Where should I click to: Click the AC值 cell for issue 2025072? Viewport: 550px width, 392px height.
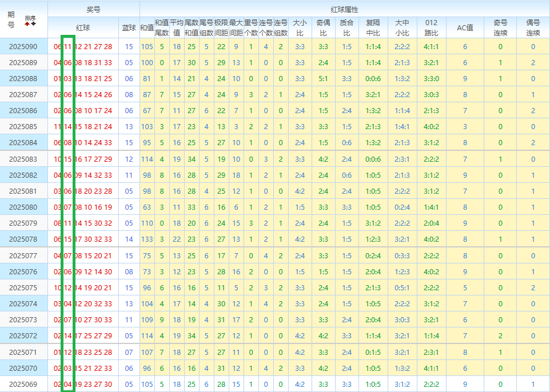point(465,336)
